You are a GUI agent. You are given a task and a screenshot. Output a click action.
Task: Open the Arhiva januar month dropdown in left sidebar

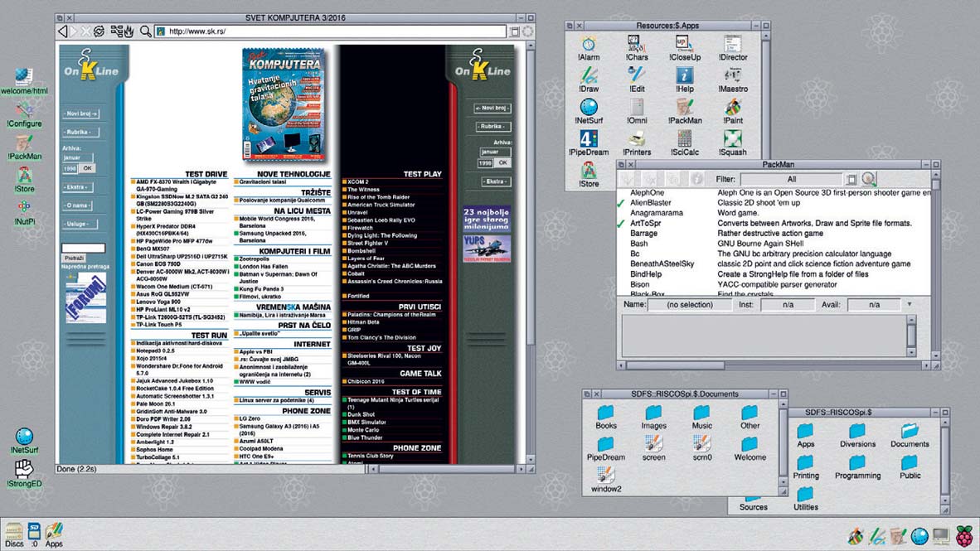(x=77, y=157)
